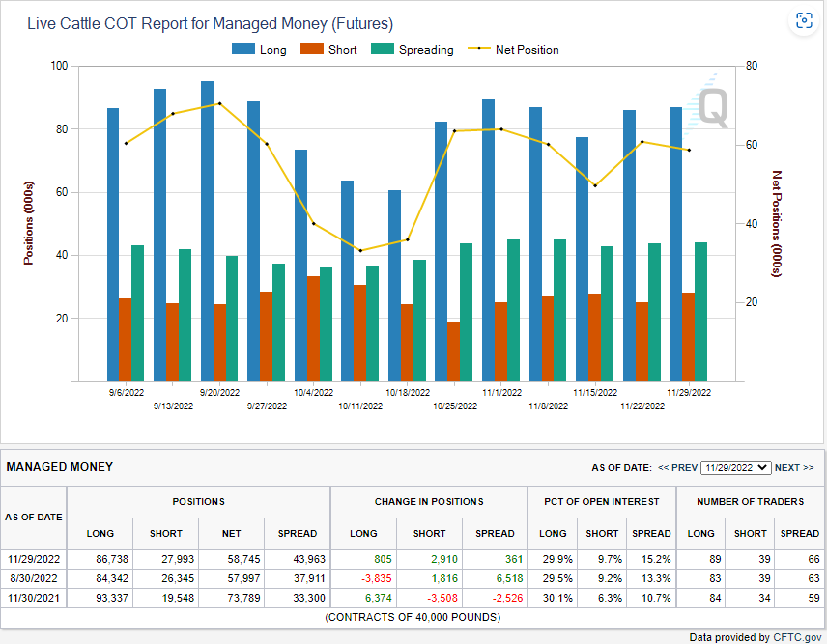Viewport: 827px width, 644px height.
Task: Click the MANAGED MONEY section heading
Action: [x=60, y=467]
